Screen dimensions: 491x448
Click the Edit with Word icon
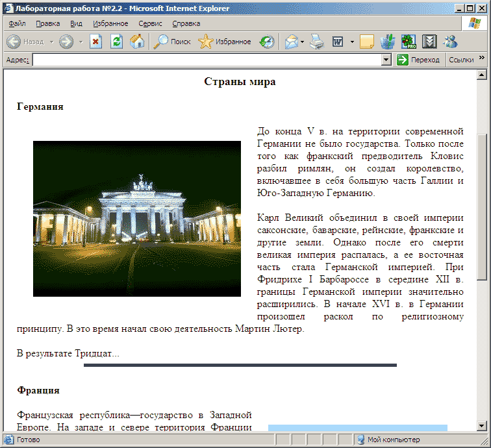(338, 42)
